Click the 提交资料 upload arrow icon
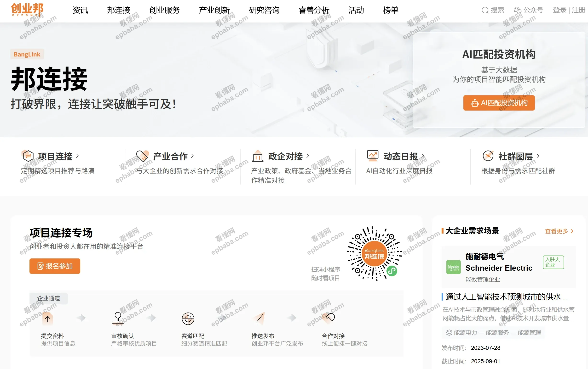 coord(48,319)
